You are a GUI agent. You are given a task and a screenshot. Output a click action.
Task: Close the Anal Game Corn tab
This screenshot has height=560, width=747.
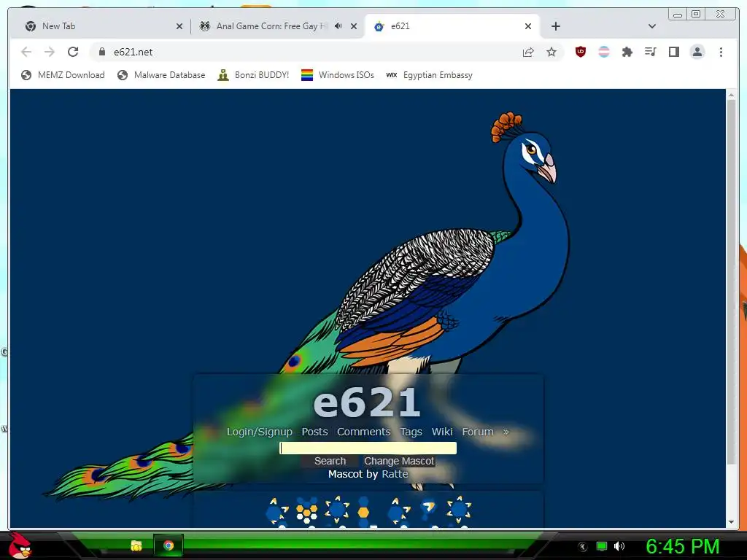(354, 26)
